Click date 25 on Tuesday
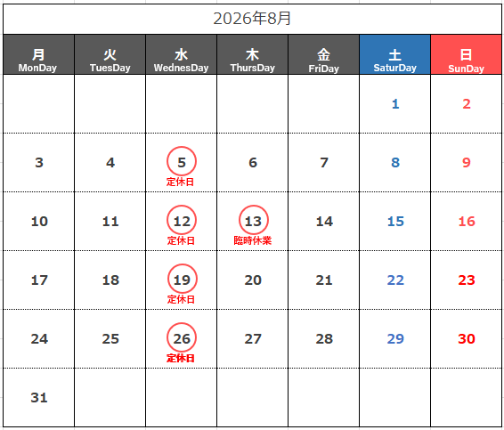 (110, 339)
